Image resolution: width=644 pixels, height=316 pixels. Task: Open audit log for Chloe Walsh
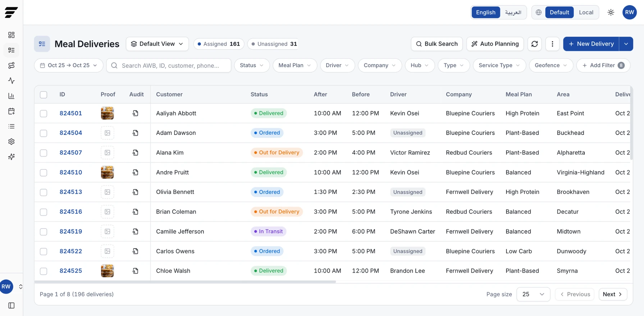(x=136, y=271)
